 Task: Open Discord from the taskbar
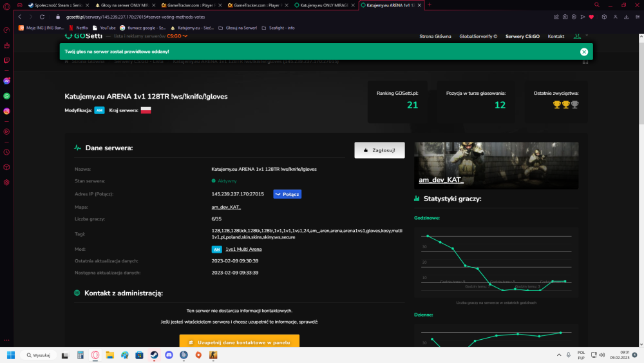[x=169, y=355]
